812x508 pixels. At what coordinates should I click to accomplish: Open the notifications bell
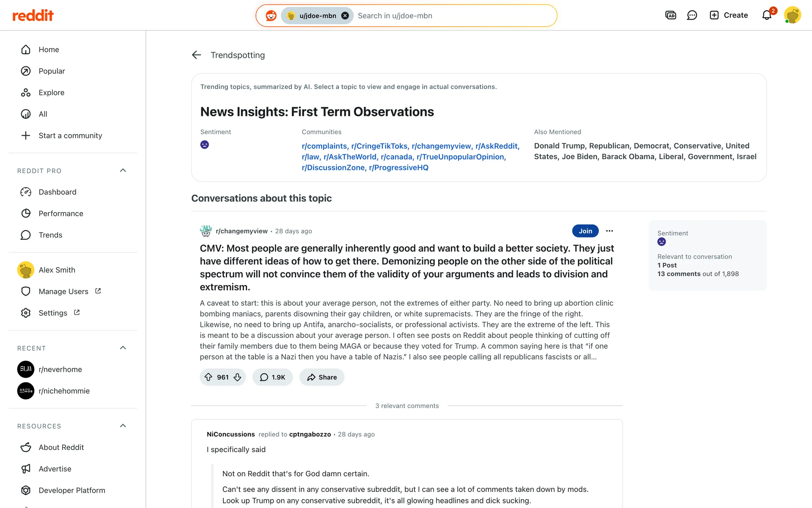point(766,16)
